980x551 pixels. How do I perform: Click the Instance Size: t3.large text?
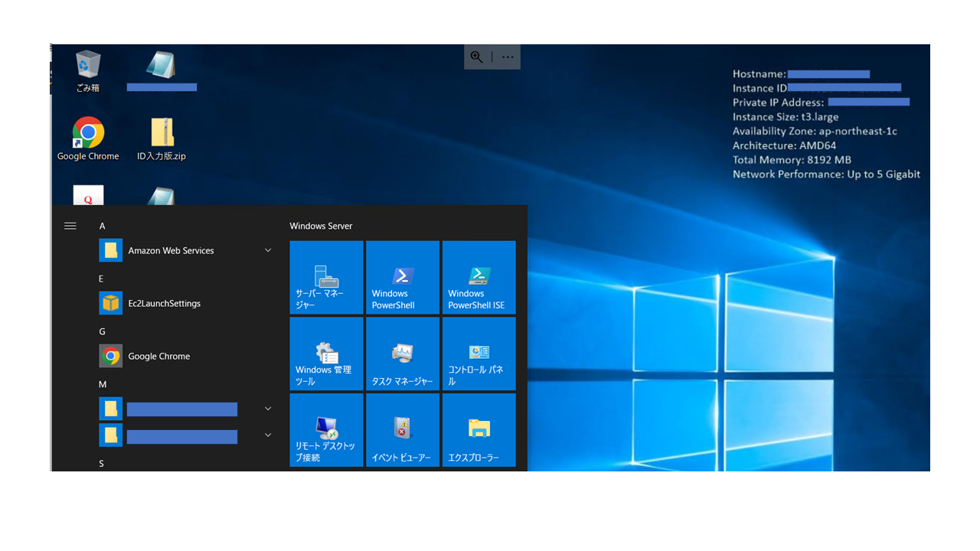coord(786,117)
